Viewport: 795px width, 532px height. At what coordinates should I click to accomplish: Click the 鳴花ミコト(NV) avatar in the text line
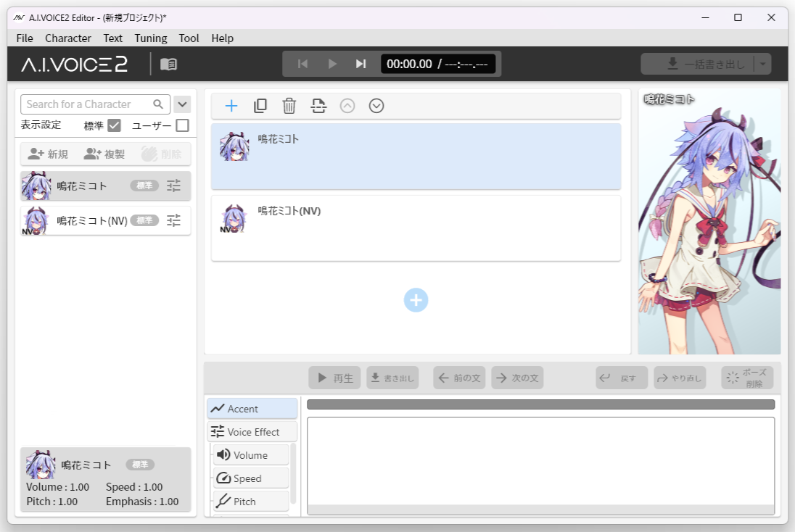coord(234,218)
